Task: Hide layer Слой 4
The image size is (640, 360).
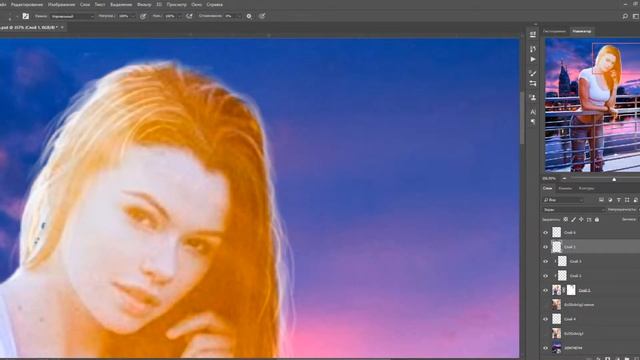Action: click(546, 319)
